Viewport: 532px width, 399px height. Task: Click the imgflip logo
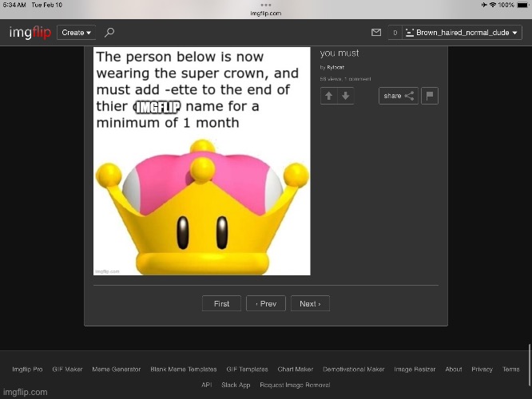pyautogui.click(x=30, y=33)
